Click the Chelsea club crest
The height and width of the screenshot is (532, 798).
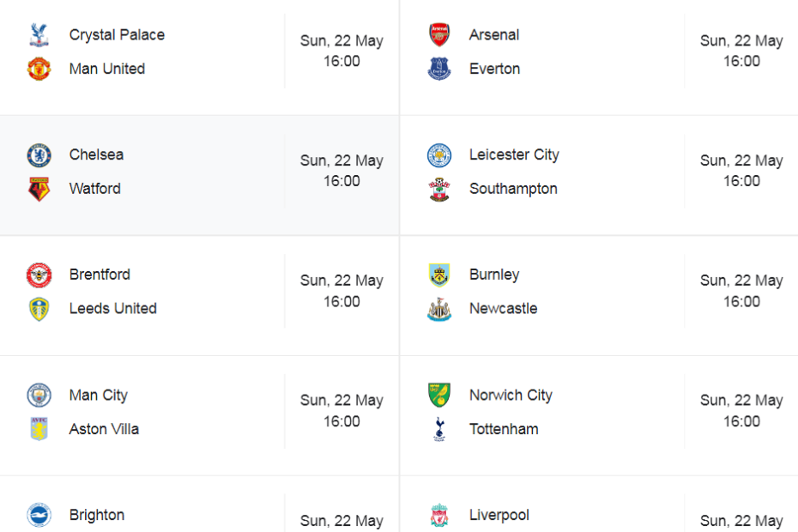39,154
